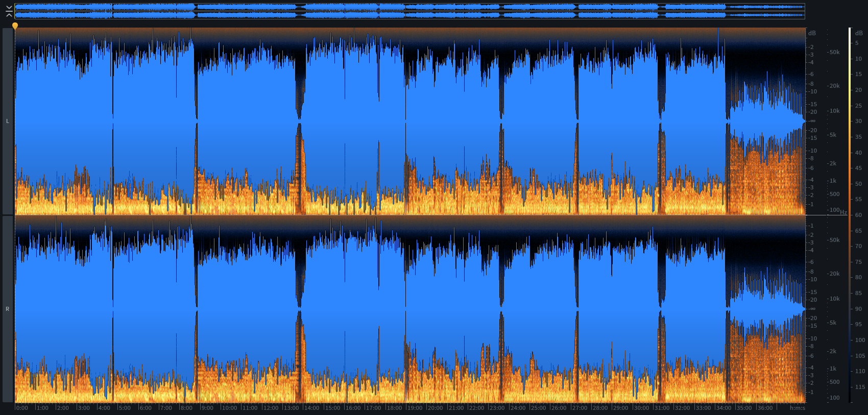
Task: Click 5k on the R channel frequency scale
Action: 833,323
